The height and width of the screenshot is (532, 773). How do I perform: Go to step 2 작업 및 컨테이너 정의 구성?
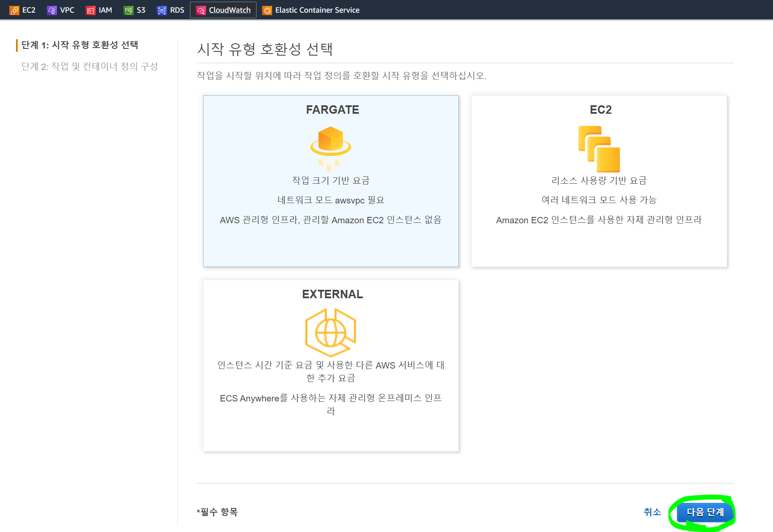pyautogui.click(x=90, y=66)
